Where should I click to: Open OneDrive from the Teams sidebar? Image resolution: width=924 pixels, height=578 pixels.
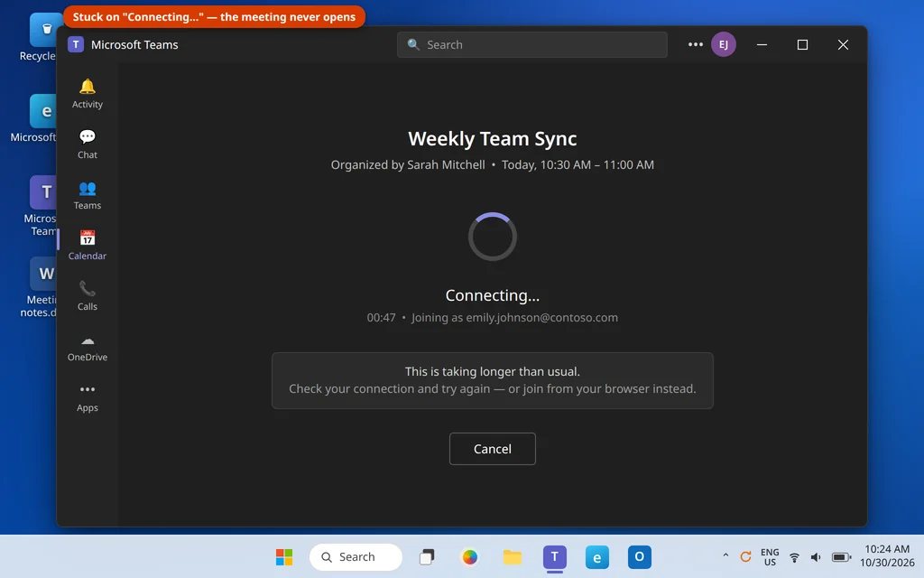(x=88, y=347)
